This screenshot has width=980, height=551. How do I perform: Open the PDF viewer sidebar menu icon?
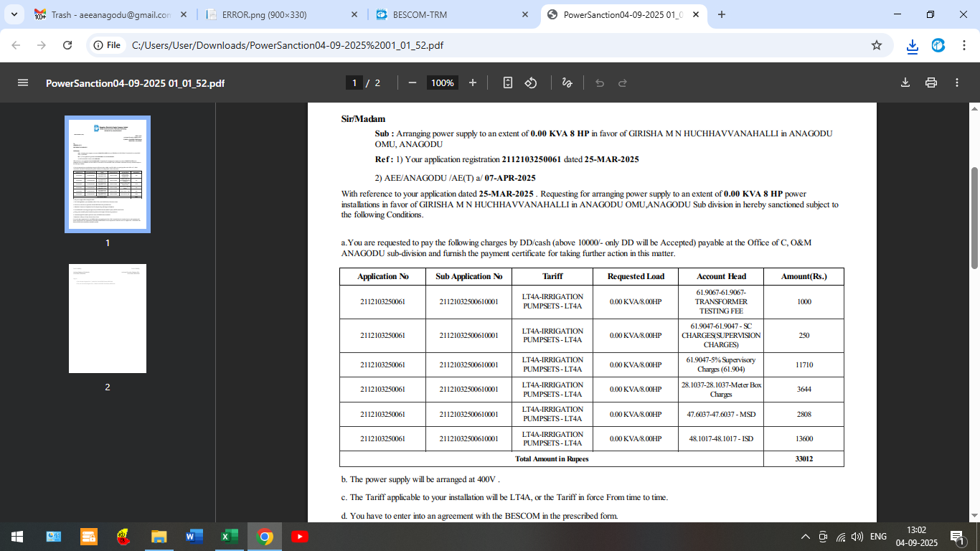click(x=23, y=83)
